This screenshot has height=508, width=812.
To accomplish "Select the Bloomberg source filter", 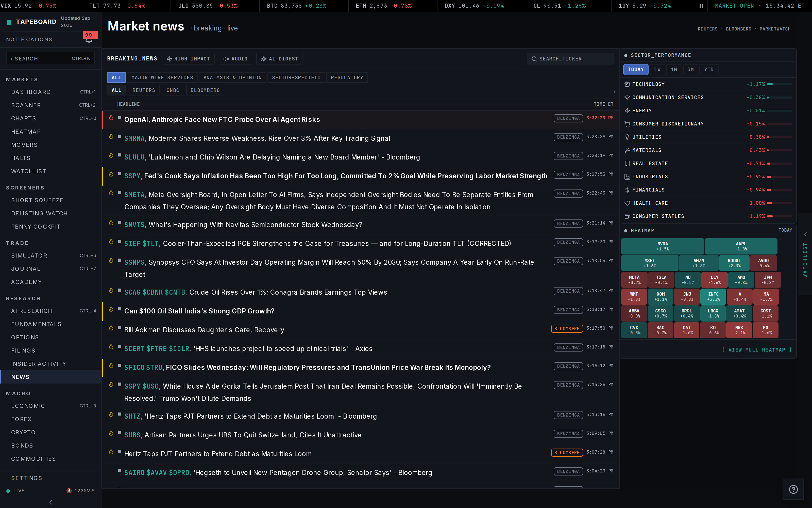I will coord(205,90).
